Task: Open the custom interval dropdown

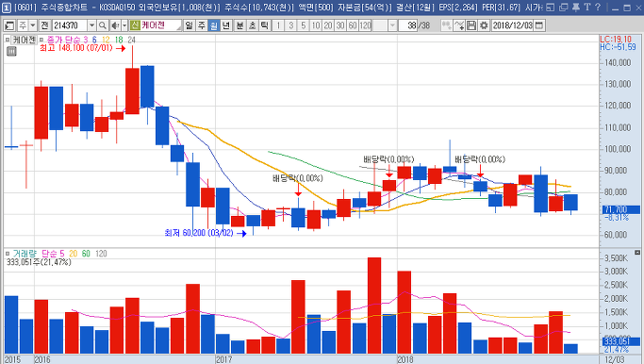Action: [x=392, y=25]
